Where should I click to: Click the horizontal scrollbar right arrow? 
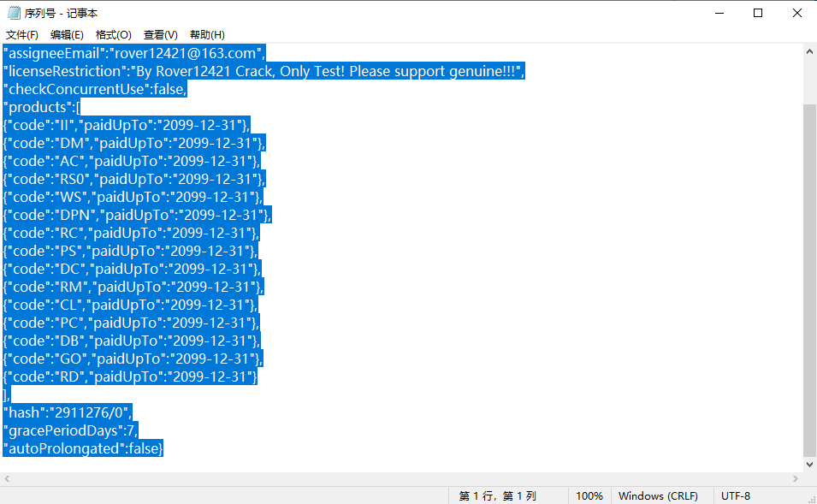click(795, 478)
